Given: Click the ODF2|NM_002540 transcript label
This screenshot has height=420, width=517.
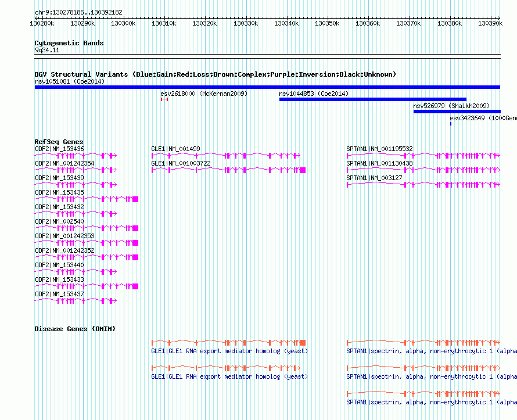Looking at the screenshot, I should (59, 221).
